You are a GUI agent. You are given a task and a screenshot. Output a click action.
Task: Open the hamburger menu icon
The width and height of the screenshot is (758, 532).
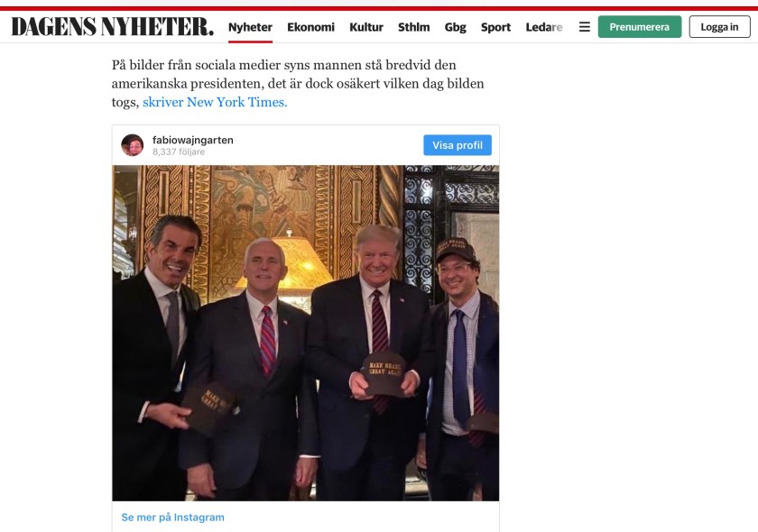(585, 27)
